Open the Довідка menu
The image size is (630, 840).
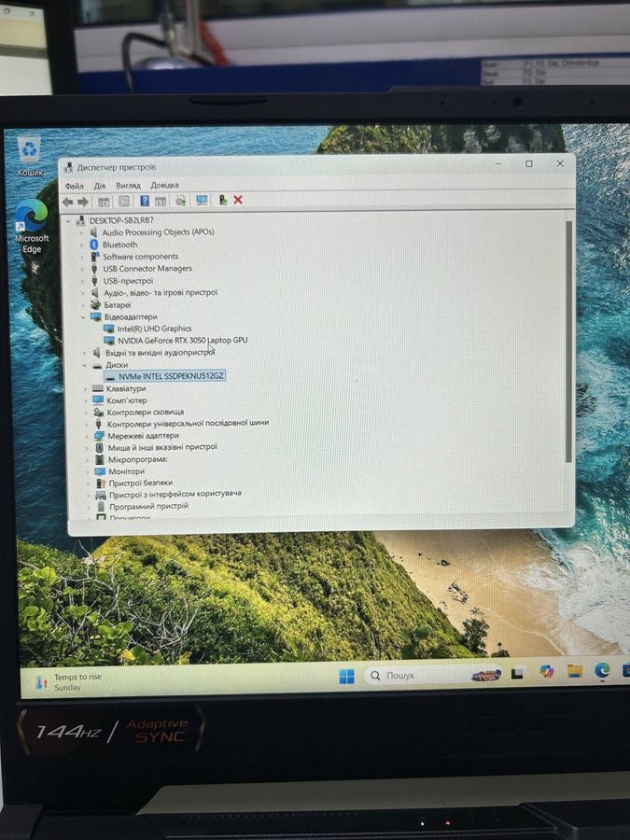point(164,186)
